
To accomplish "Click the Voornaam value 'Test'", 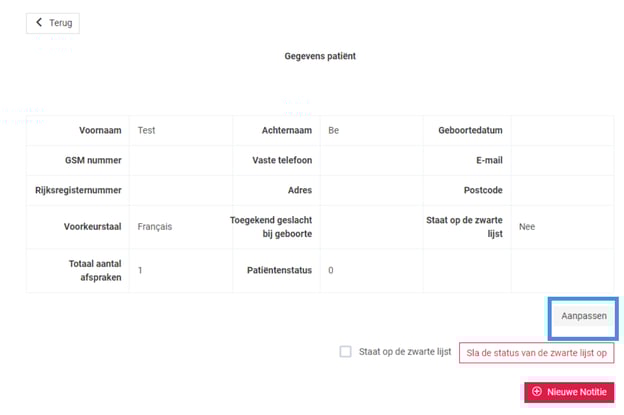I will point(147,130).
